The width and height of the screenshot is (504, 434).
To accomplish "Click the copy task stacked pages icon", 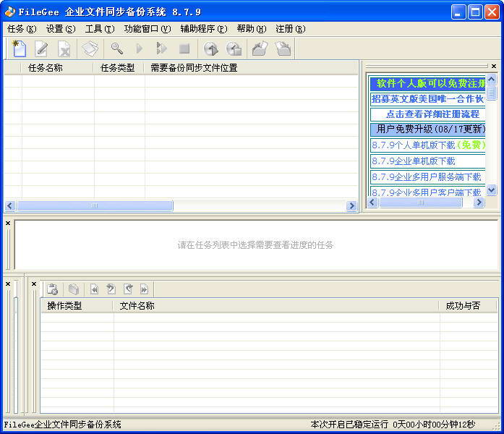I will tap(90, 48).
